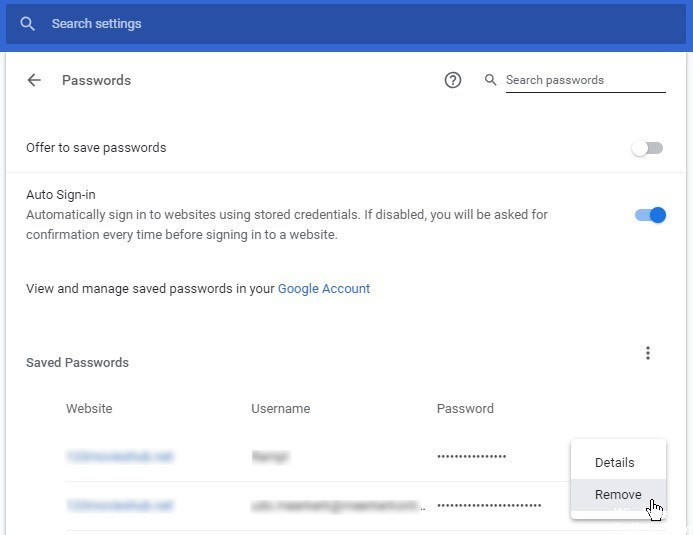Click the Search settings magnifier icon
693x535 pixels.
[27, 24]
